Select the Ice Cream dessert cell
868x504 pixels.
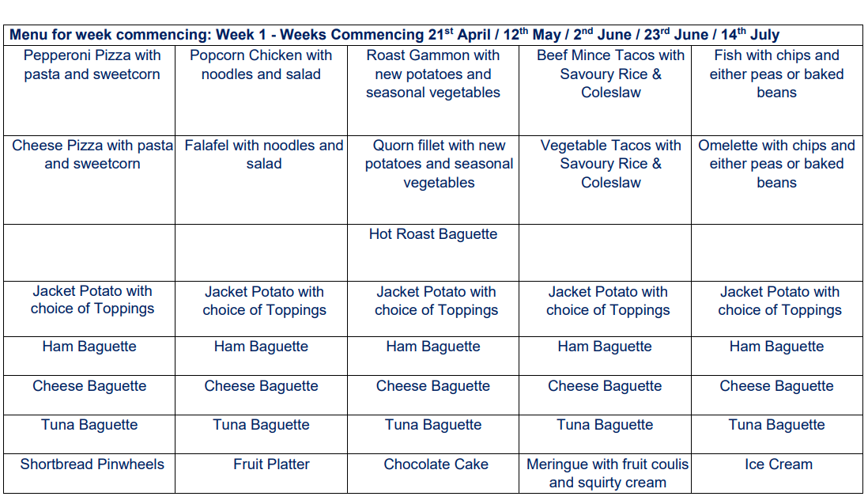pos(776,473)
